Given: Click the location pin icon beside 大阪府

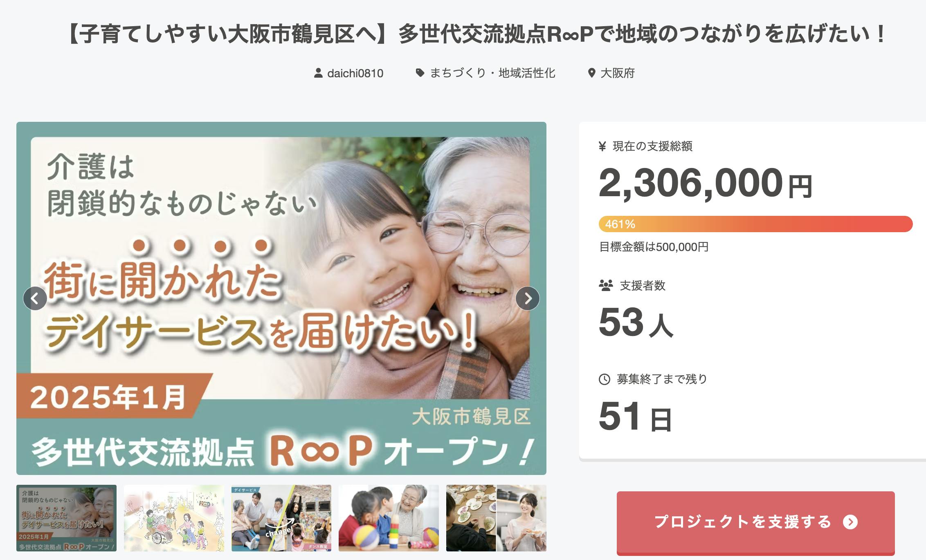Looking at the screenshot, I should click(x=591, y=73).
